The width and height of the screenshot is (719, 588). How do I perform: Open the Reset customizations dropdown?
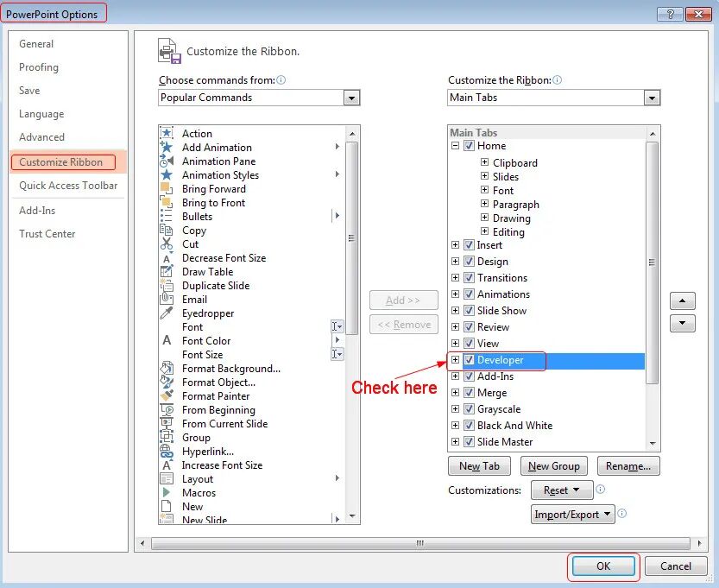pos(562,490)
